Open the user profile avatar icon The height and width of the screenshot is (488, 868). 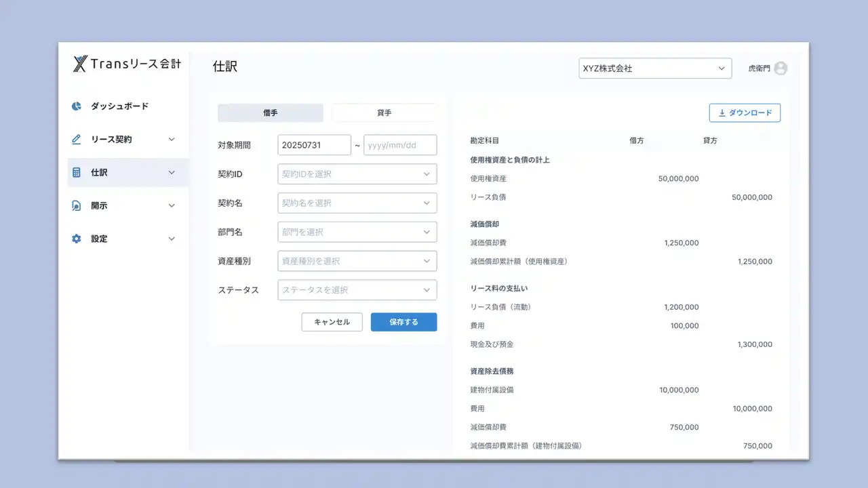(x=781, y=68)
